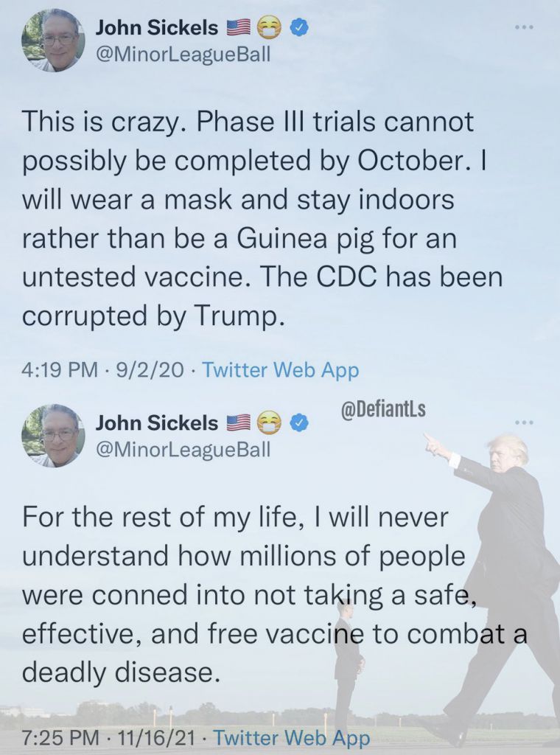The image size is (560, 755).
Task: Click the @DefiantLs watermark text
Action: 383,410
